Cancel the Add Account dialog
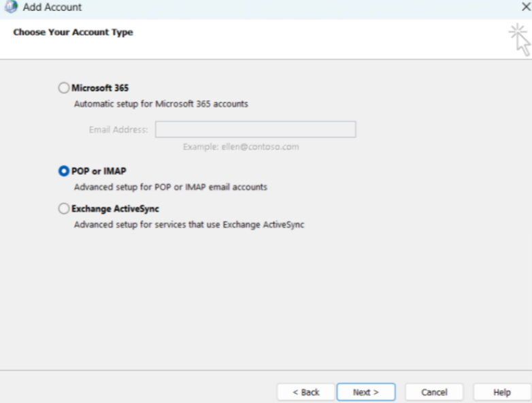 point(434,392)
